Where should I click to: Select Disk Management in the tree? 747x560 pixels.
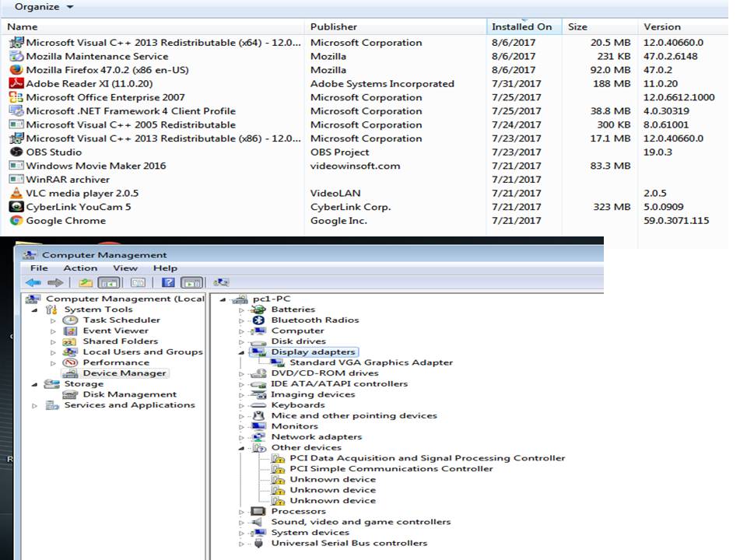pos(130,394)
